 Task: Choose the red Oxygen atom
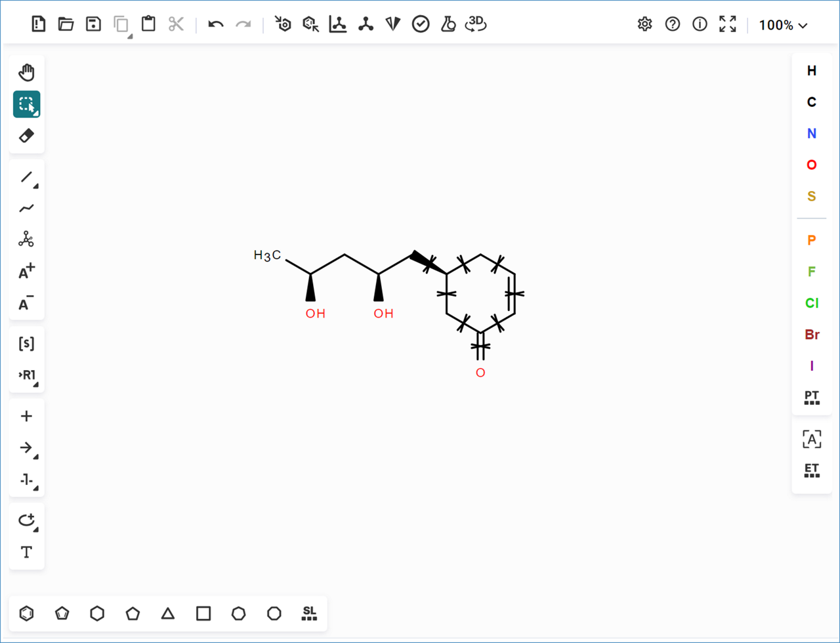pyautogui.click(x=812, y=165)
